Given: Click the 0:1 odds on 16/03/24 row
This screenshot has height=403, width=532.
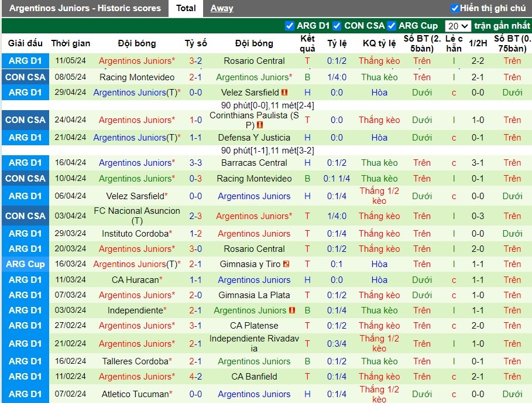Looking at the screenshot, I should (x=337, y=264).
